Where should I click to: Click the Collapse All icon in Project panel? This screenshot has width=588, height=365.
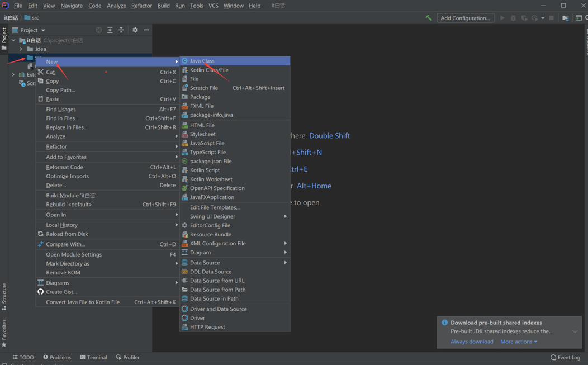pos(121,30)
